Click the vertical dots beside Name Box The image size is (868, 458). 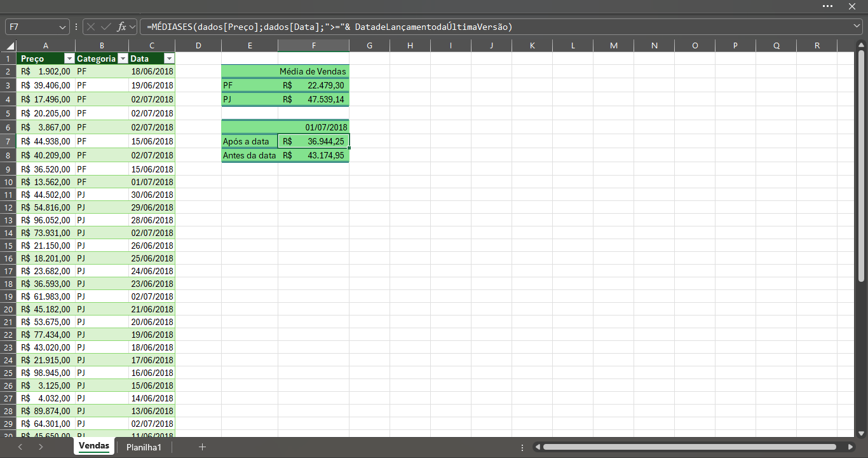tap(76, 27)
